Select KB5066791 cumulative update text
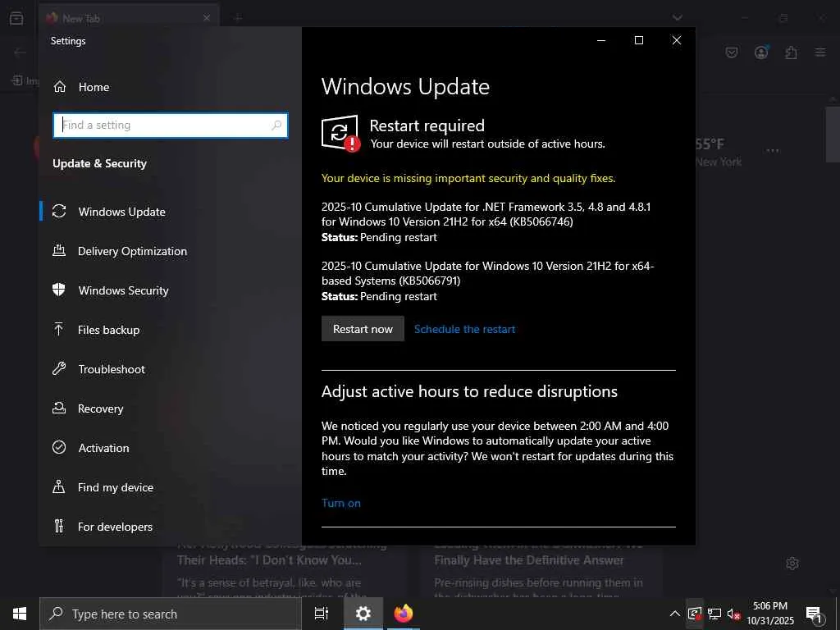 pyautogui.click(x=487, y=273)
